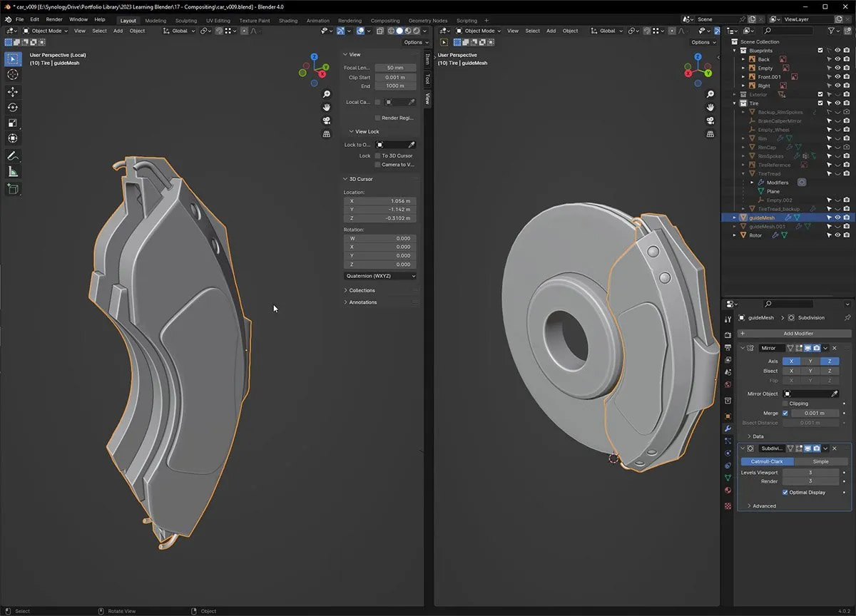Select the Move tool in left toolbar
Screen dimensions: 856x616
[x=13, y=92]
